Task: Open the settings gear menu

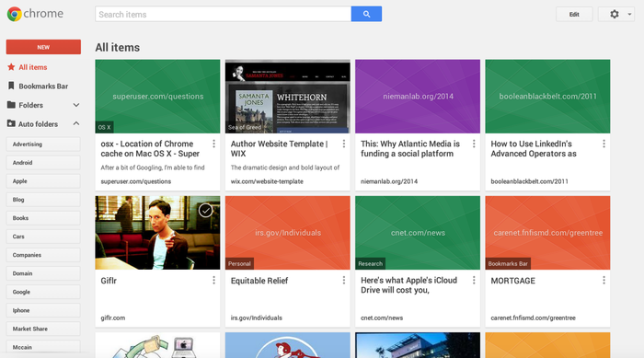Action: pyautogui.click(x=614, y=14)
